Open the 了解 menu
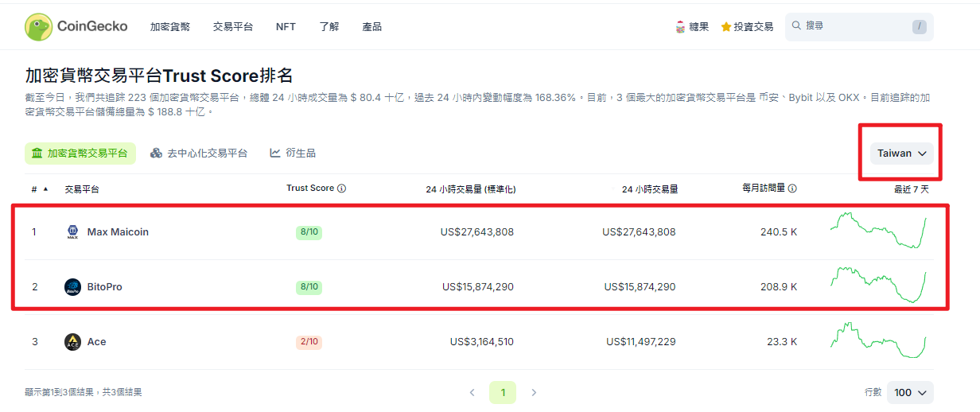 click(329, 26)
